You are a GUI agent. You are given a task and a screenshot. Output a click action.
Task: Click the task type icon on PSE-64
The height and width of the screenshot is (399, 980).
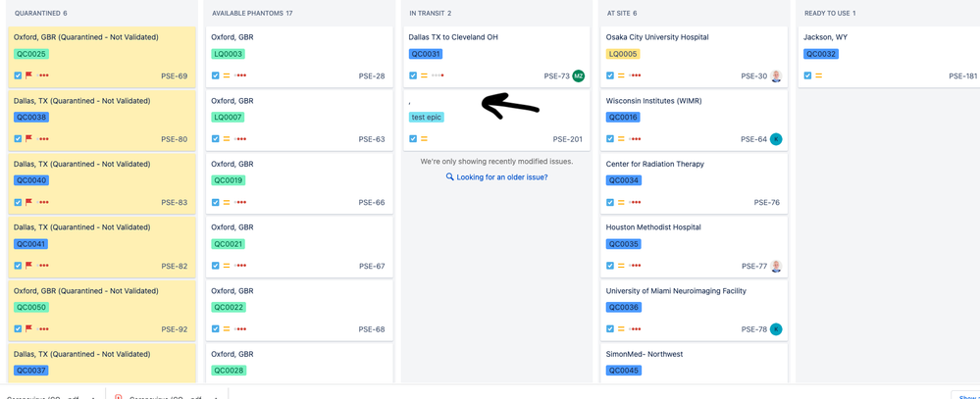click(x=610, y=138)
